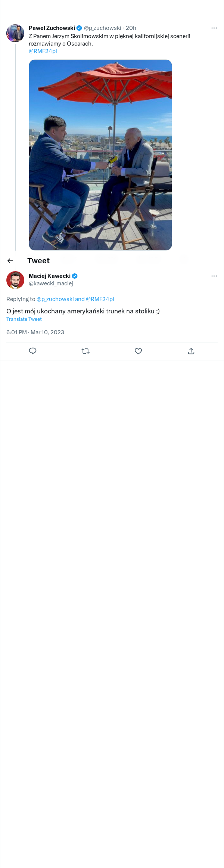
Task: Open the @RMF24pl mention in original tweet
Action: [x=43, y=51]
